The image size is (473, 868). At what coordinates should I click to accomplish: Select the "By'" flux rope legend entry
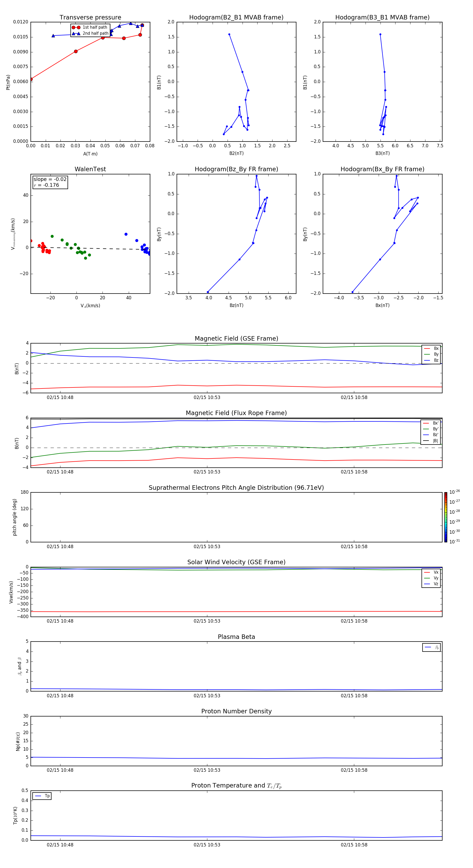pos(431,429)
